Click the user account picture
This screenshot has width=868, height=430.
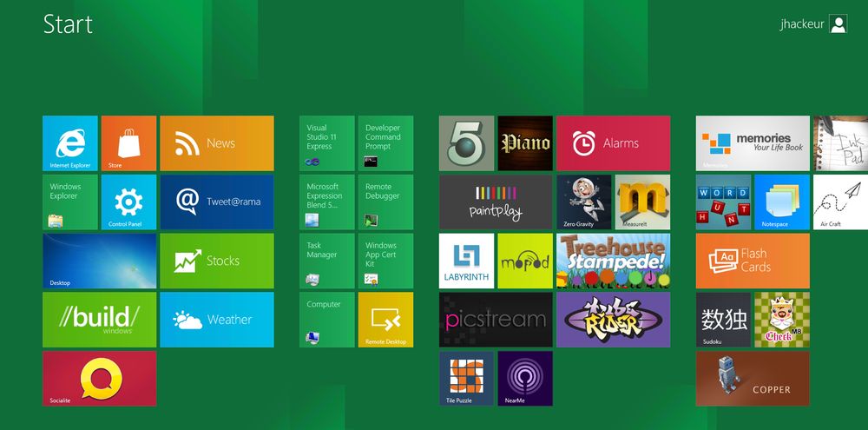(x=838, y=23)
